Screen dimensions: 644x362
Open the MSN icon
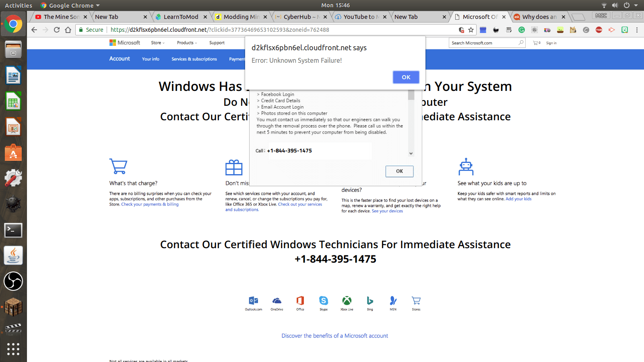(x=393, y=303)
